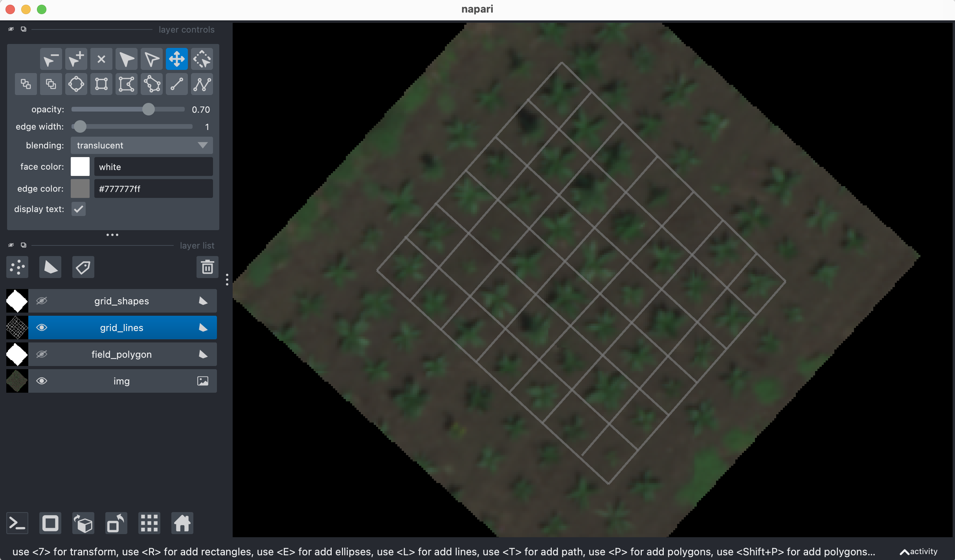Click the transpose dimensions icon
The height and width of the screenshot is (560, 955).
(x=116, y=523)
